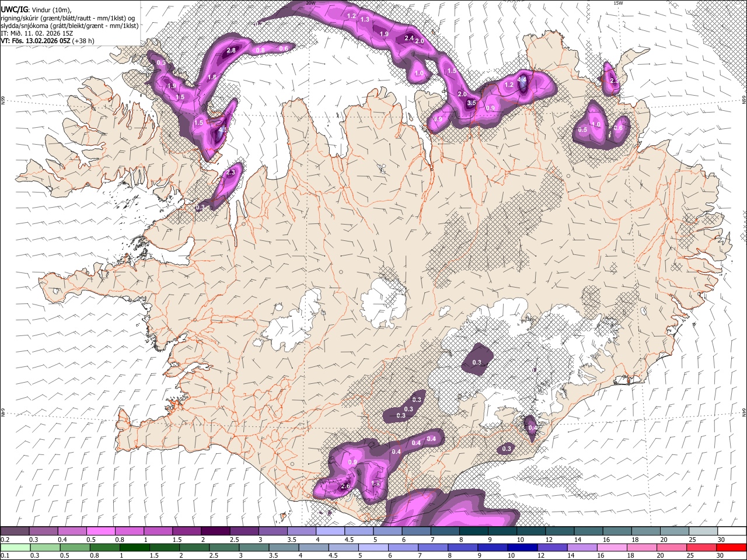Select the IT: Mið. 11. 02. 2026 15Z line
747x560 pixels.
[37, 33]
